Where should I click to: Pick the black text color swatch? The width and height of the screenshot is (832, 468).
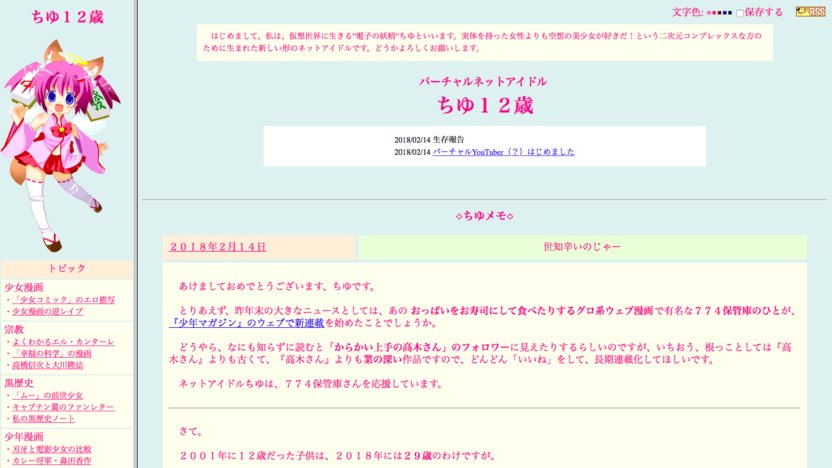pyautogui.click(x=730, y=13)
